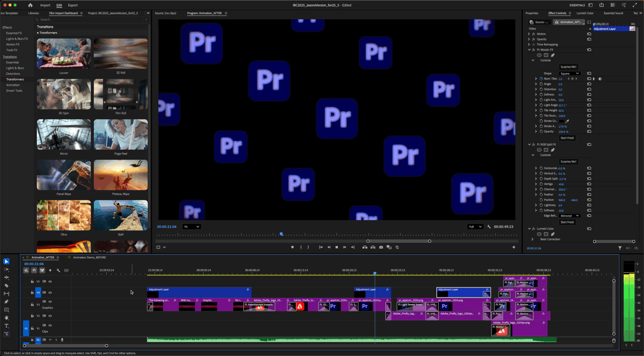Expand the Light Angle property
644x356 pixels.
[536, 105]
